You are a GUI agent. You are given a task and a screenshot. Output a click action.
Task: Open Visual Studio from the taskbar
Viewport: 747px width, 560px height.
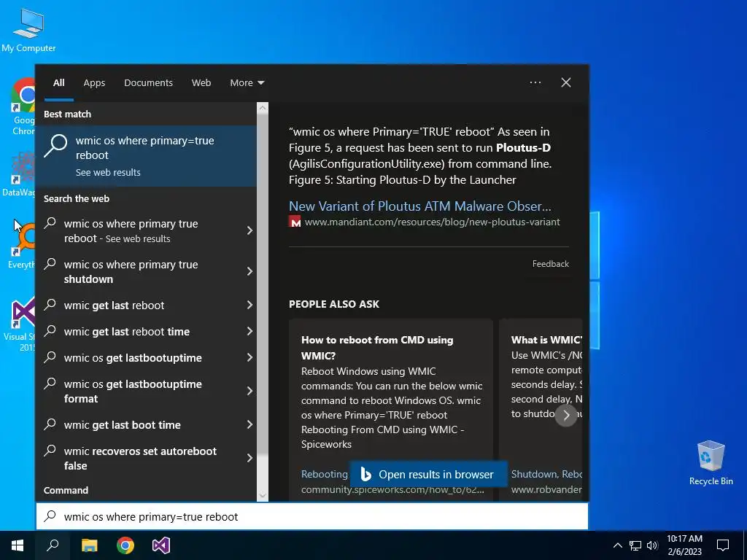(x=161, y=545)
